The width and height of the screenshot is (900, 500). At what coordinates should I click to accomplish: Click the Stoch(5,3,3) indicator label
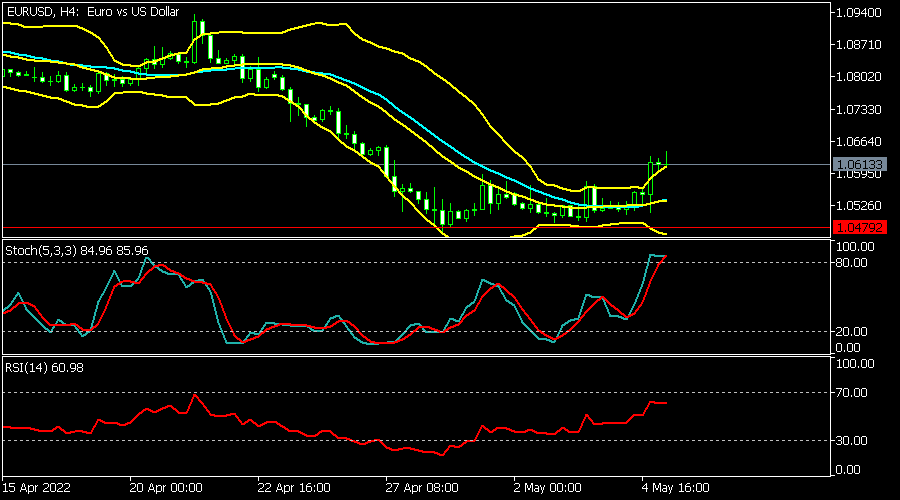(77, 251)
